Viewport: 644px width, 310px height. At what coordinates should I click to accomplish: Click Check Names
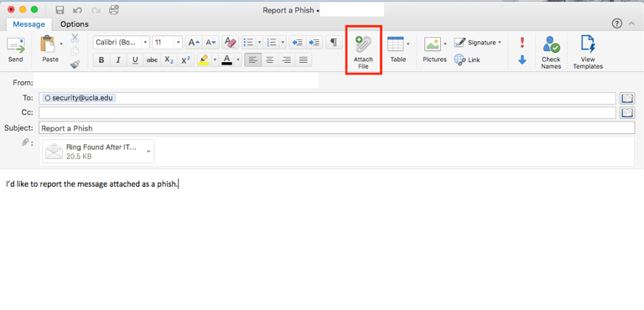pos(551,52)
